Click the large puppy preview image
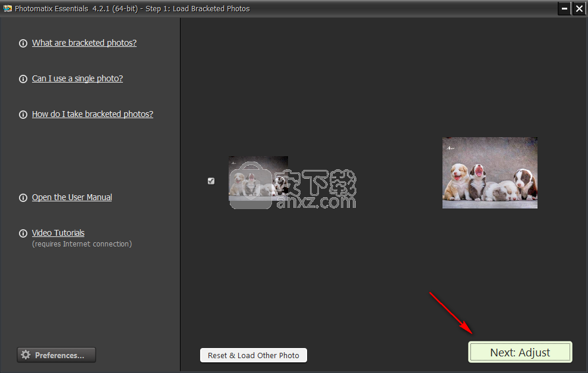This screenshot has height=373, width=588. click(490, 173)
